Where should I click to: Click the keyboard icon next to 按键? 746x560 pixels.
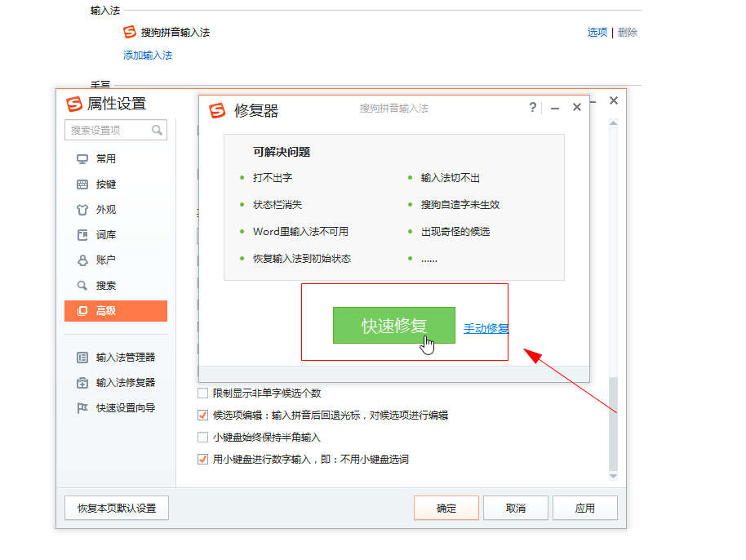(82, 184)
